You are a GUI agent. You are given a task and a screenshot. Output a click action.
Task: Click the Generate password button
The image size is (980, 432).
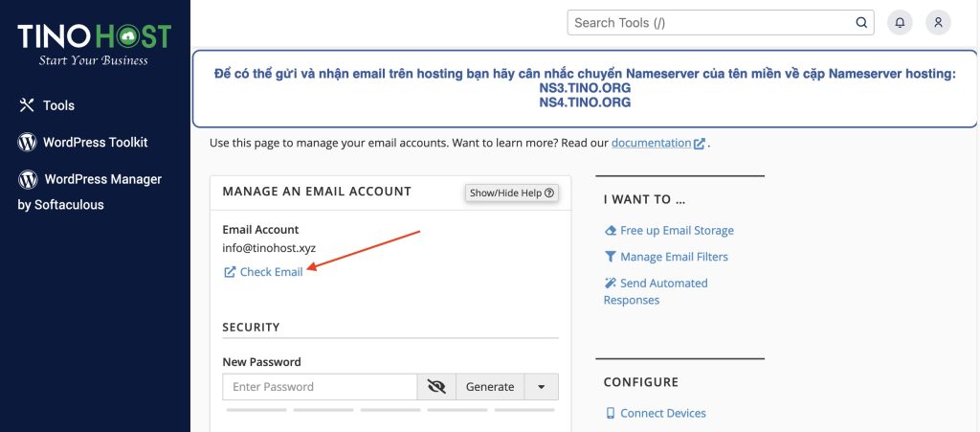490,387
